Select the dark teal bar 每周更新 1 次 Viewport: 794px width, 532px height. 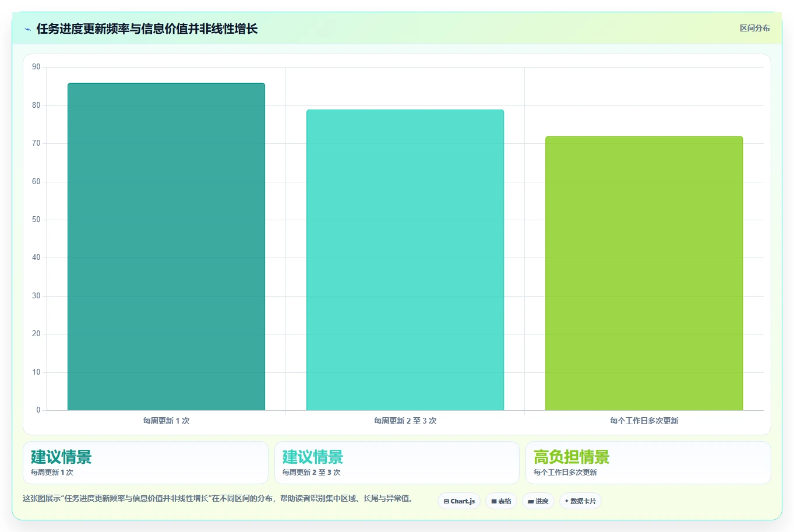(x=166, y=246)
